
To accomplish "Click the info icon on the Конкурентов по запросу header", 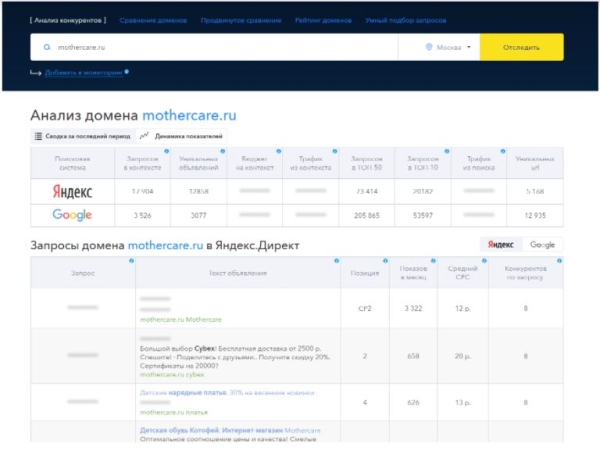I will tap(559, 261).
